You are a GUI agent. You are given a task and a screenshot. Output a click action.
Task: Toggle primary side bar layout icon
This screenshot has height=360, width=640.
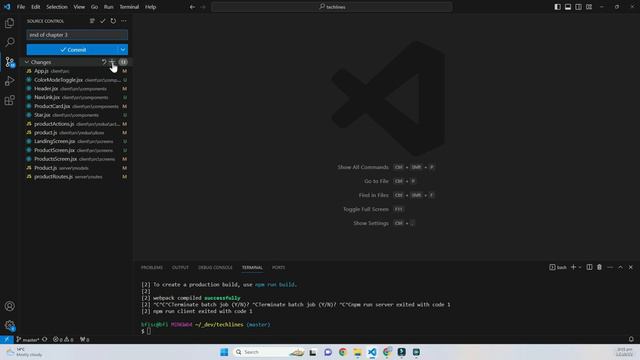(x=557, y=7)
